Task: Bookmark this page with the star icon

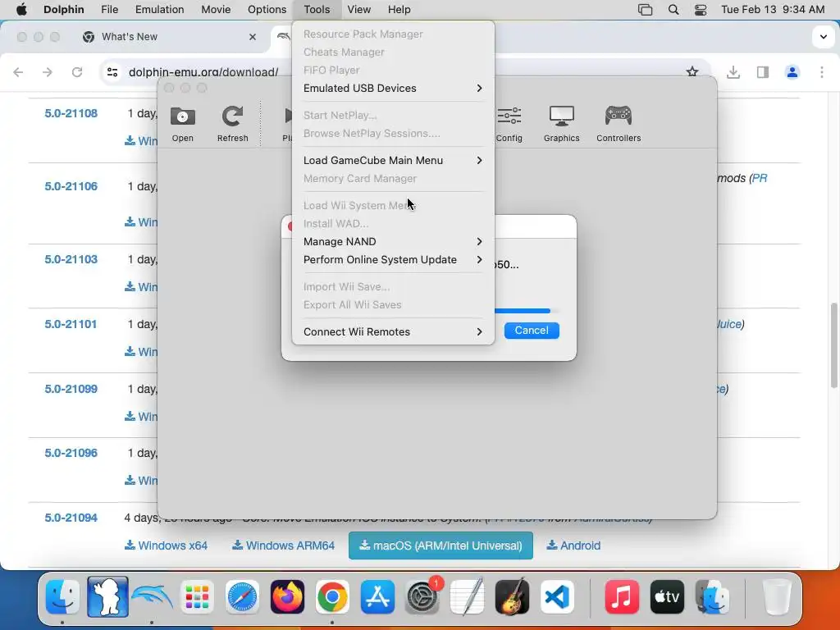Action: [x=692, y=72]
